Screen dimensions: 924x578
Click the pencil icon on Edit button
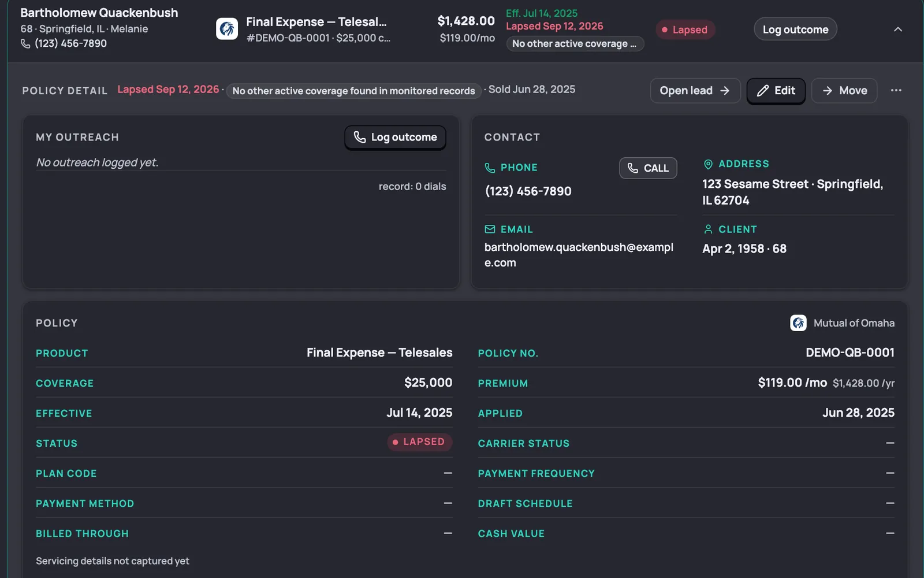pos(763,91)
